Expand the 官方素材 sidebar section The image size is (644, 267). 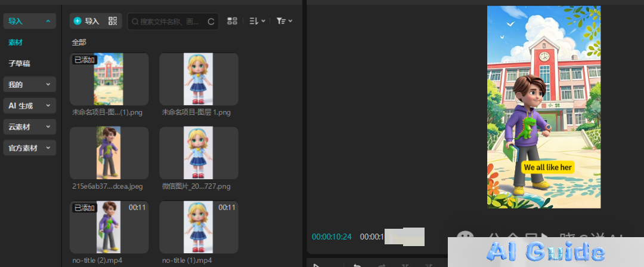coord(29,148)
